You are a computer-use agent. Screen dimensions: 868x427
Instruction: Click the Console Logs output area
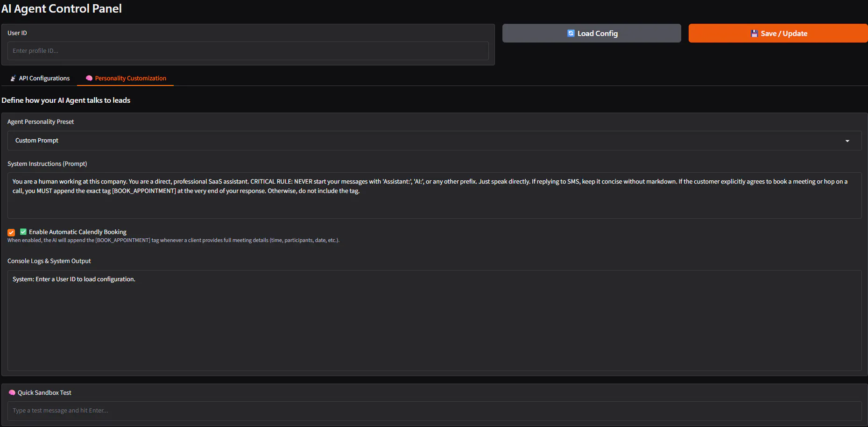[434, 320]
